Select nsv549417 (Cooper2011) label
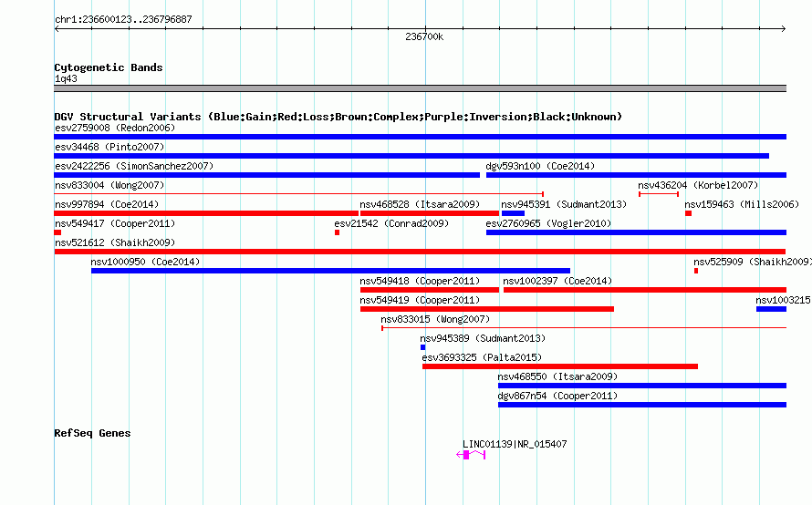This screenshot has height=505, width=812. click(x=115, y=223)
